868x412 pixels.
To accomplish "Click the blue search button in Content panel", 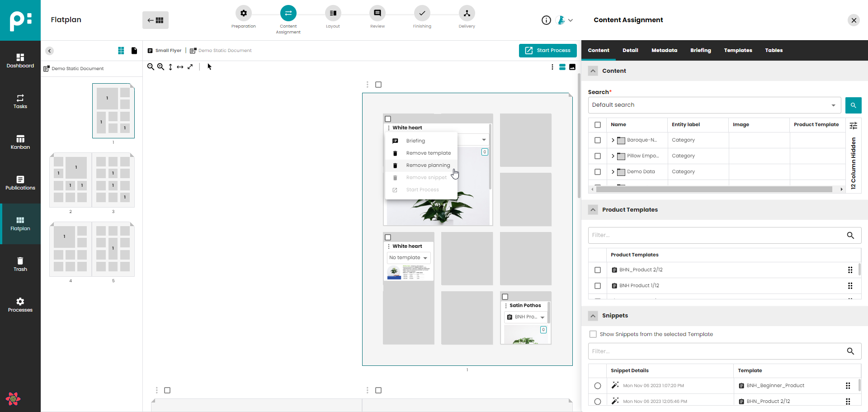I will (853, 105).
